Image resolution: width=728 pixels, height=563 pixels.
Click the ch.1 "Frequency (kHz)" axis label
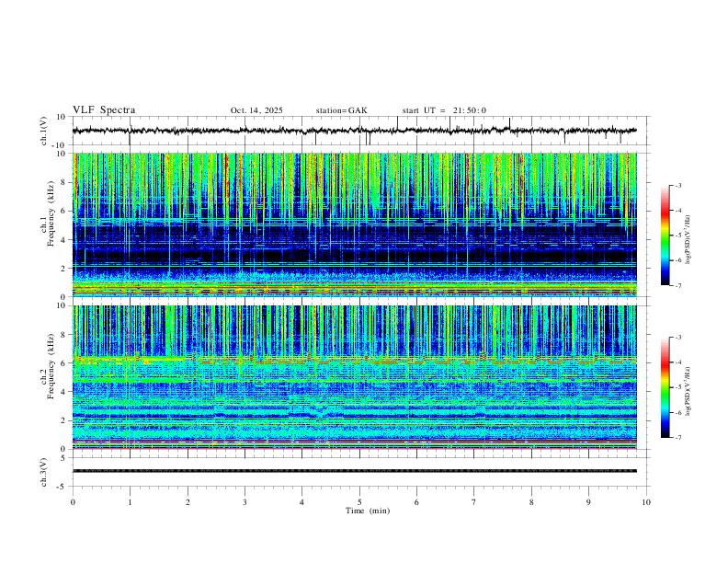51,213
